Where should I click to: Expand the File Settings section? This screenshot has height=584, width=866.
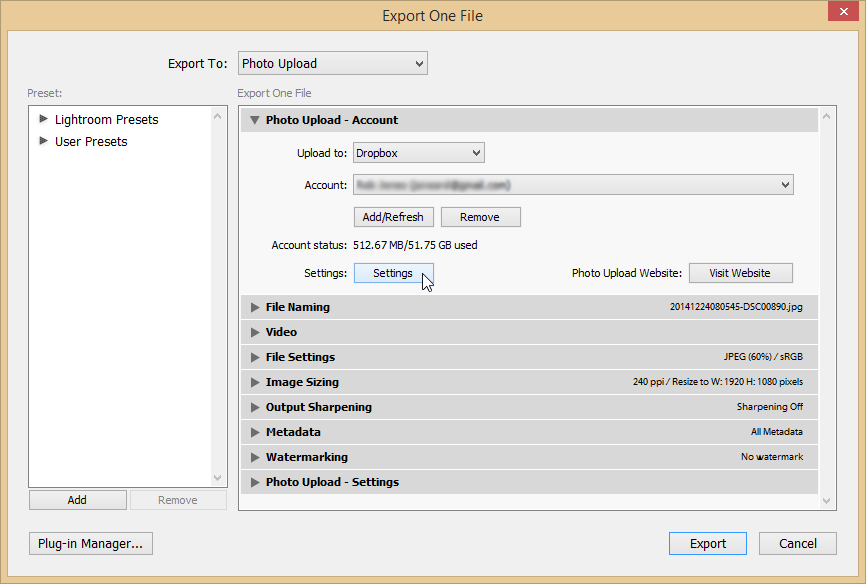255,357
